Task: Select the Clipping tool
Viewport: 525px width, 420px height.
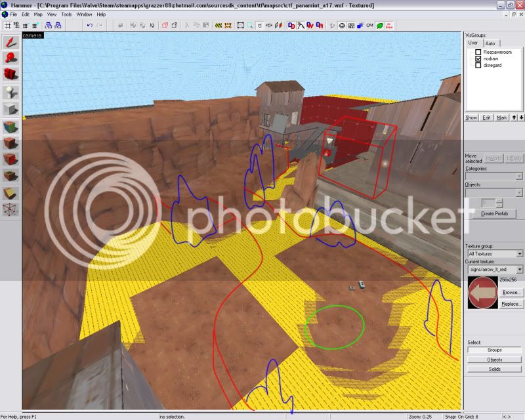Action: tap(10, 193)
